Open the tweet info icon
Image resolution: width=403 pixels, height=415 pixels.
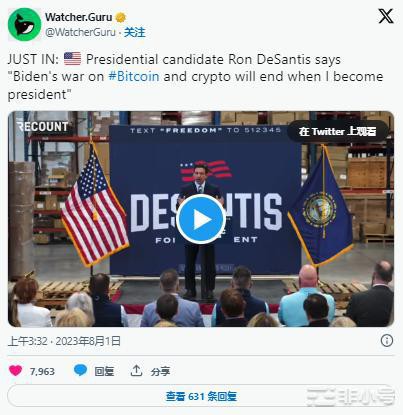tap(387, 341)
